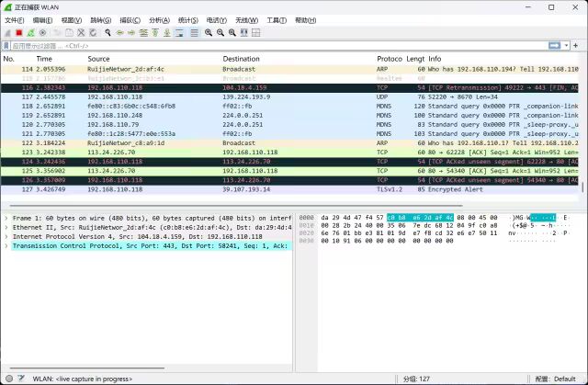The height and width of the screenshot is (385, 588).
Task: Open the 电话(Y) menu
Action: pyautogui.click(x=217, y=20)
